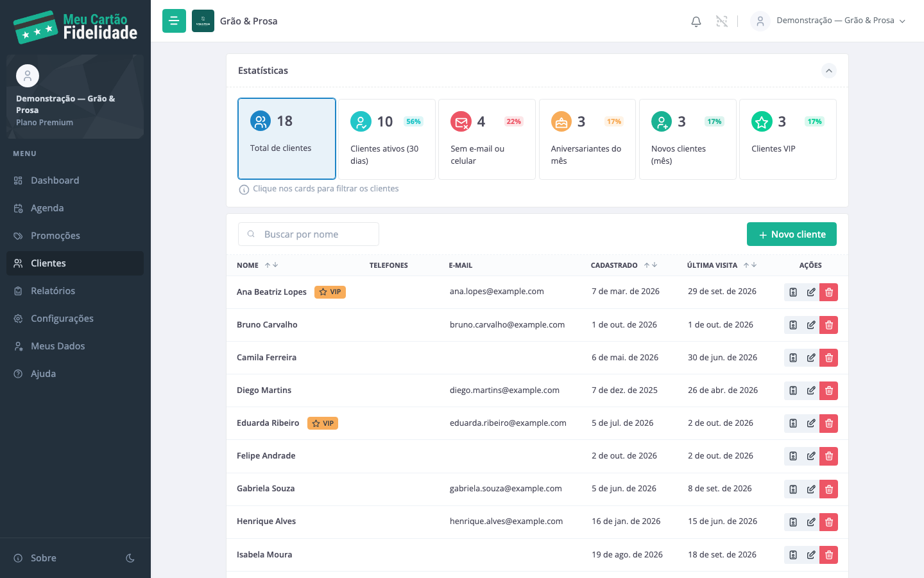924x578 pixels.
Task: Filter by Clientes ativos (30 dias) card
Action: (x=387, y=139)
